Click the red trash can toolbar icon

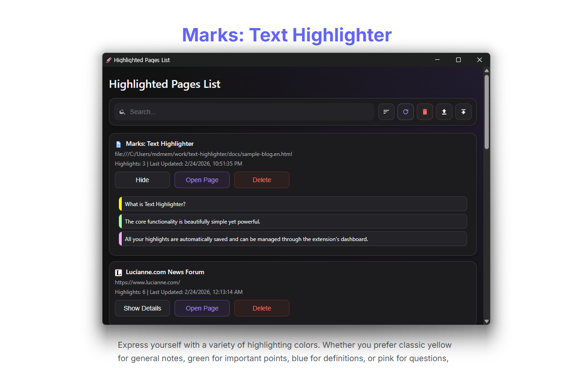click(425, 112)
